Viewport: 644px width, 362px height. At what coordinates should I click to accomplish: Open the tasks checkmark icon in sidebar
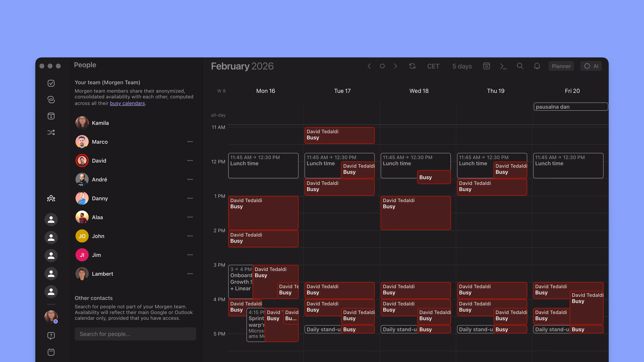pyautogui.click(x=51, y=83)
